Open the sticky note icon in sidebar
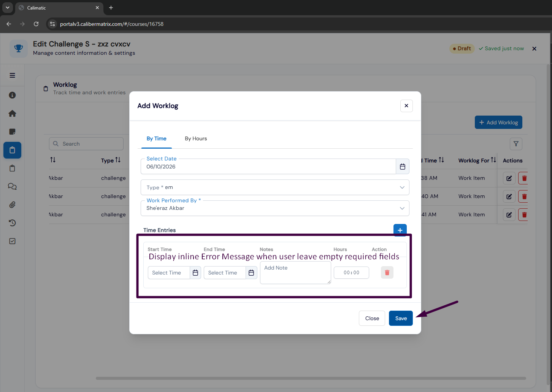This screenshot has width=552, height=392. click(x=12, y=132)
